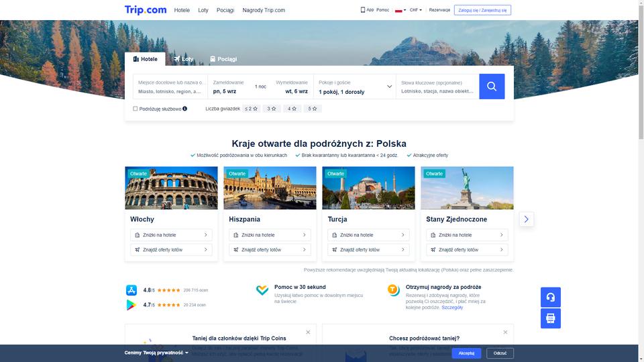Open the Szczegóły rewards link

click(451, 308)
